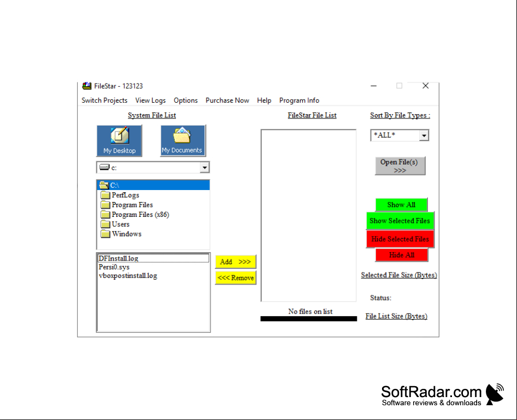Screen dimensions: 517x420
Task: Click the black file list size bar
Action: point(309,318)
